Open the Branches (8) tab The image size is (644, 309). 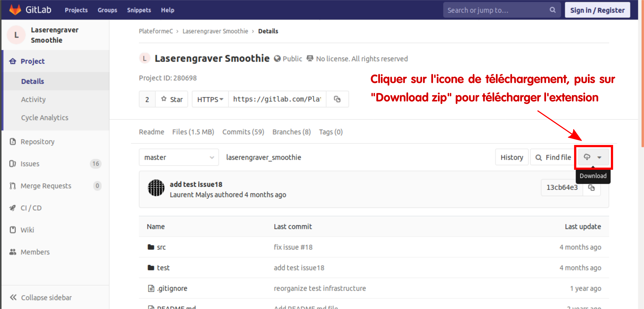(x=292, y=132)
